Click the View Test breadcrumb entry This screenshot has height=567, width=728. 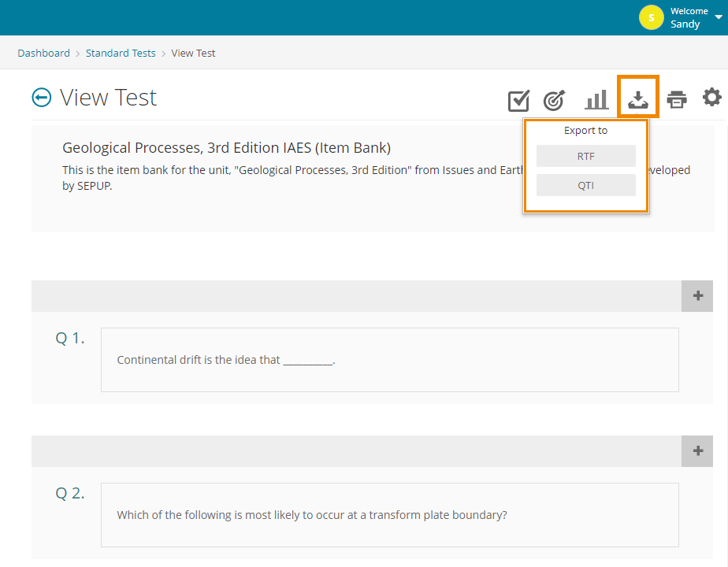coord(193,53)
